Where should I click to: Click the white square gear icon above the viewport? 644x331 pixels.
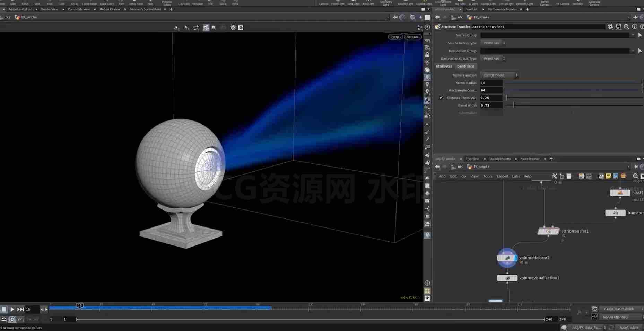pyautogui.click(x=241, y=27)
